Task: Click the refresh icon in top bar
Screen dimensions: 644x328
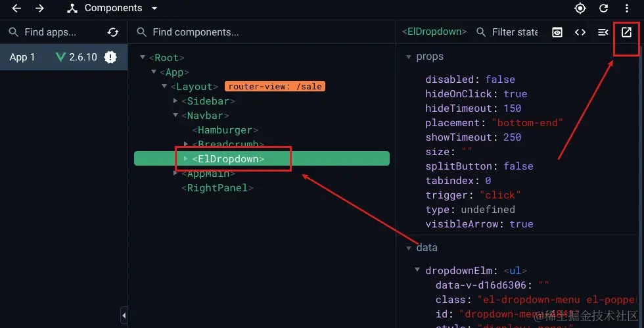Action: tap(603, 9)
